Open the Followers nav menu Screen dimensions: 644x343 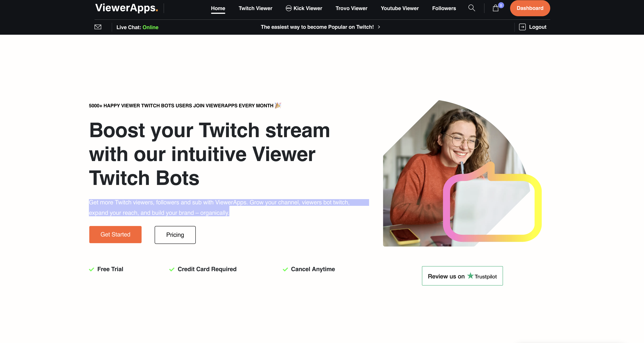pos(444,8)
